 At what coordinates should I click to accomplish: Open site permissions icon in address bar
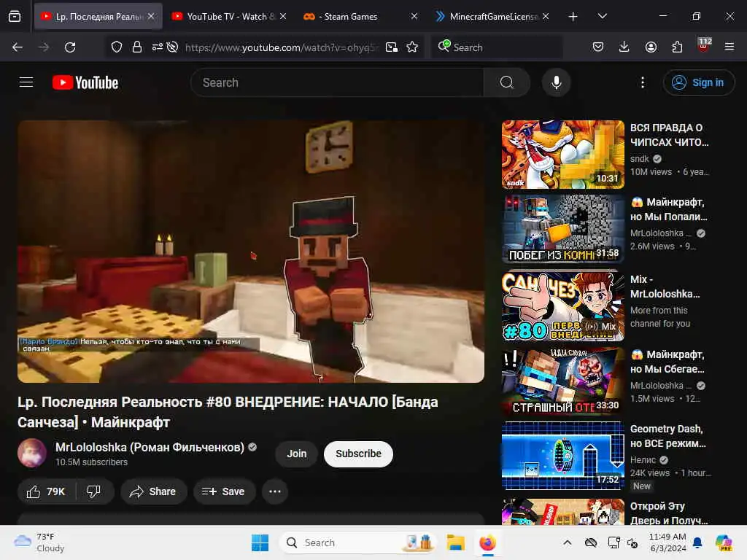158,47
